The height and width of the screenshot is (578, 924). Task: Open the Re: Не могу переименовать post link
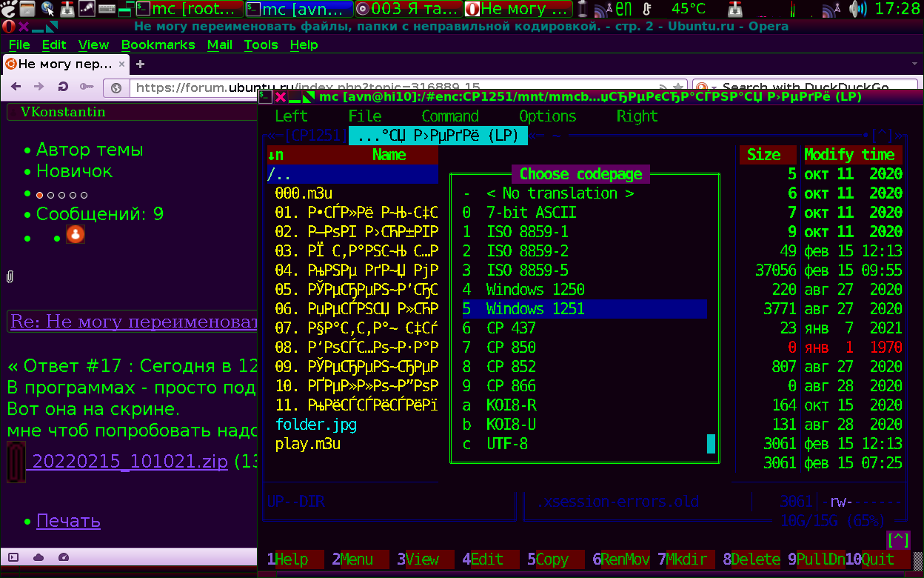pos(133,322)
